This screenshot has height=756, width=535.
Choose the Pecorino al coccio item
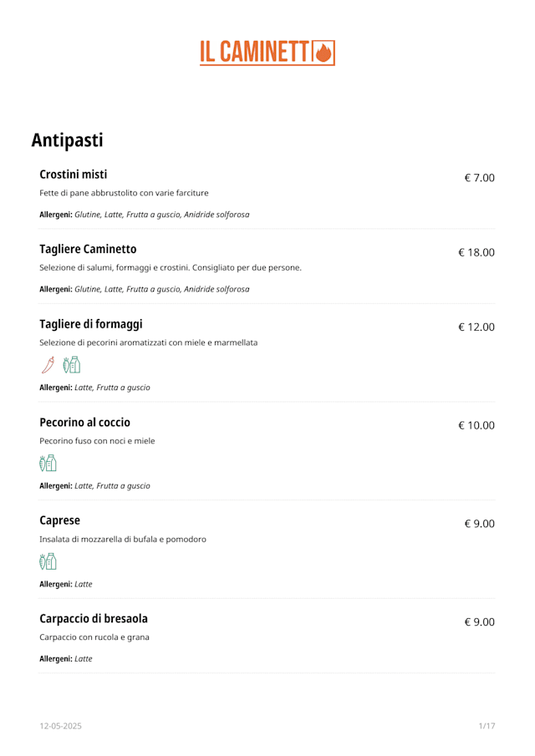coord(84,422)
